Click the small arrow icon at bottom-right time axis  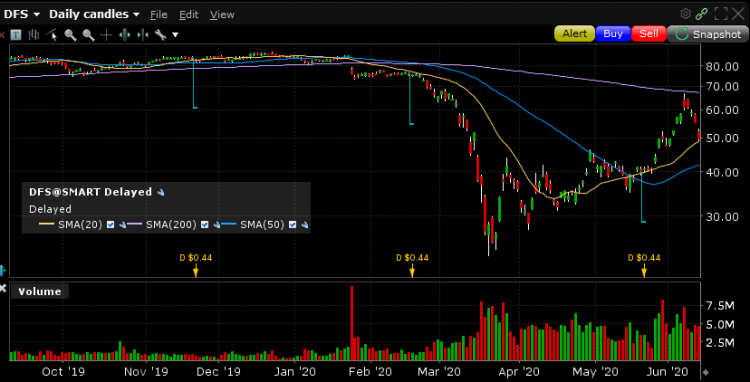pyautogui.click(x=706, y=372)
